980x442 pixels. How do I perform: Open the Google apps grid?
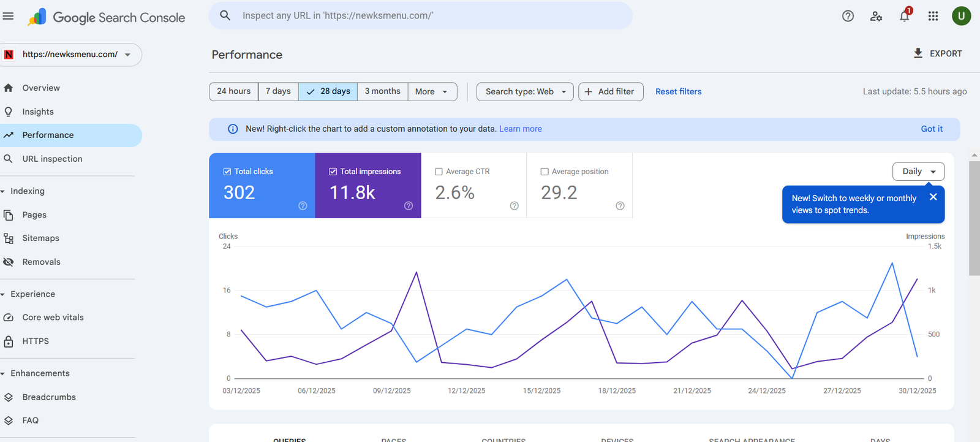pos(933,17)
